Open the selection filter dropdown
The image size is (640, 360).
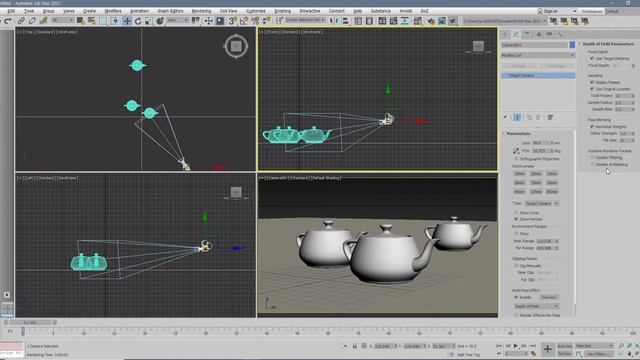coord(62,20)
